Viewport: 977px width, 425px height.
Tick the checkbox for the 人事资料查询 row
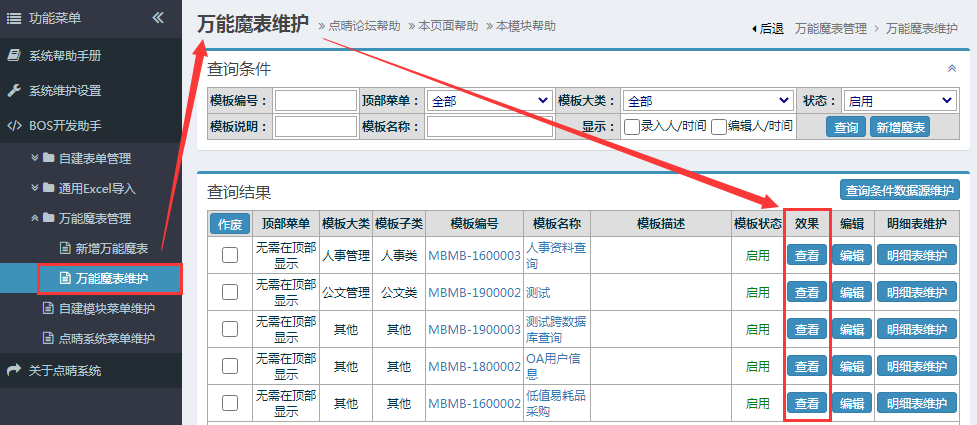230,255
